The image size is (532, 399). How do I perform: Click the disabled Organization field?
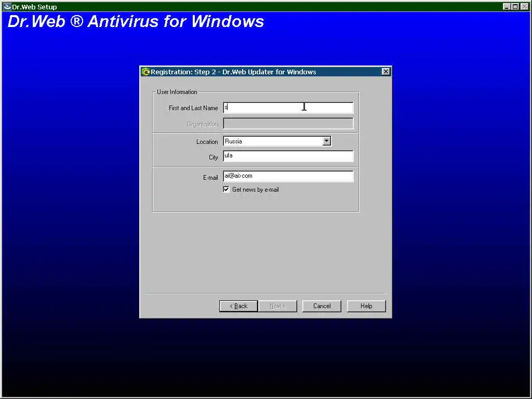[x=288, y=124]
